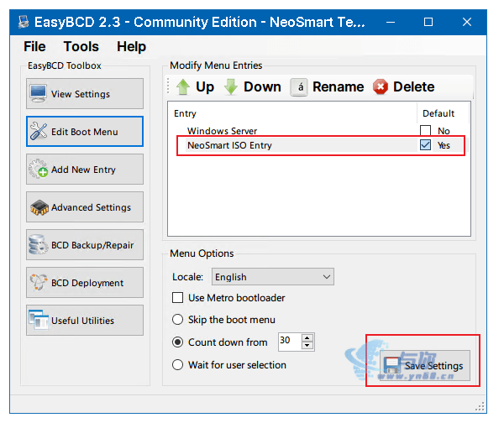Screen dimensions: 504x423
Task: Open Edit Boot Menu tools icon
Action: (x=39, y=132)
